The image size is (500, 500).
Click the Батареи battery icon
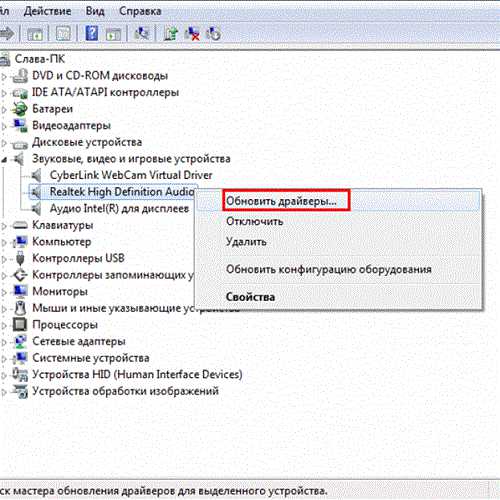pyautogui.click(x=20, y=109)
